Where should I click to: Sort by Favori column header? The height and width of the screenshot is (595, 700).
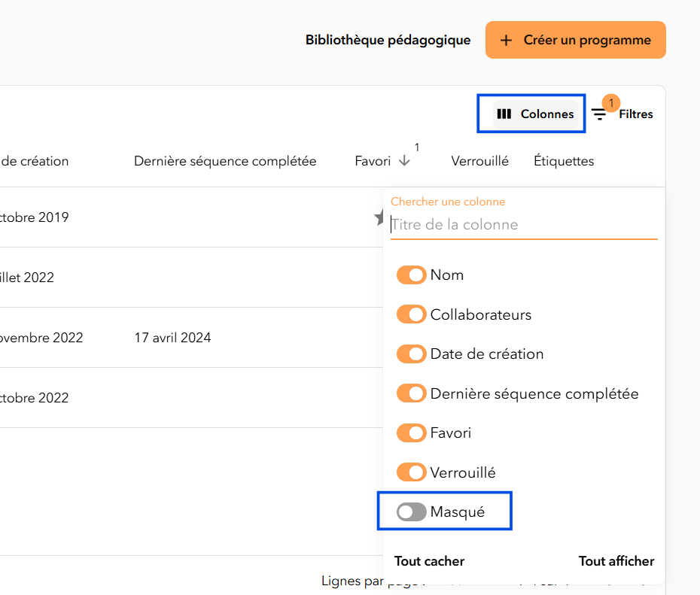pyautogui.click(x=373, y=161)
